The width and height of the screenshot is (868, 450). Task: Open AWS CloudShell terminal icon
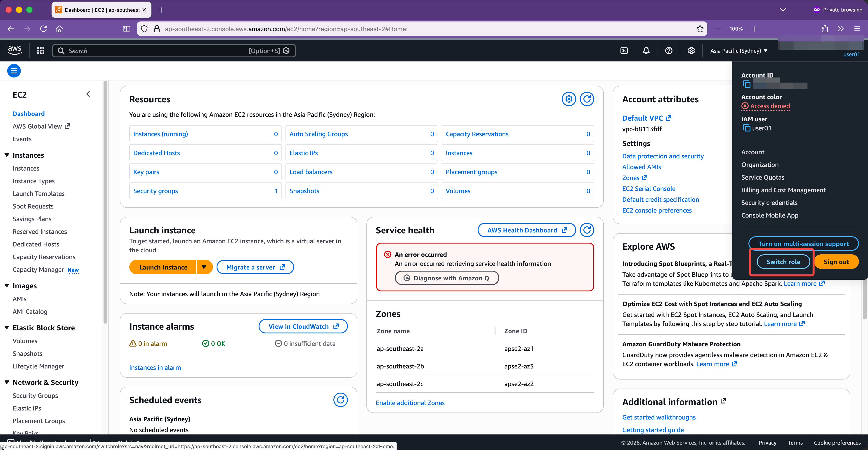(624, 51)
